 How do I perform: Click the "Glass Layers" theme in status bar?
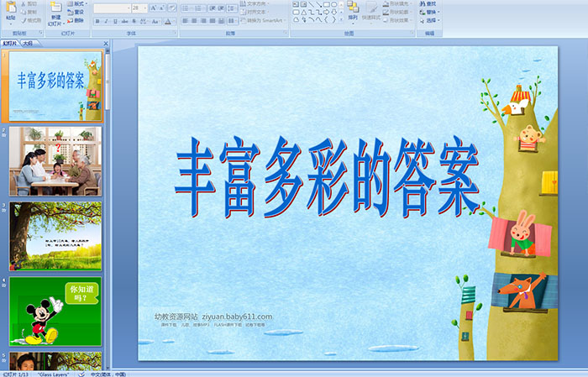[53, 374]
